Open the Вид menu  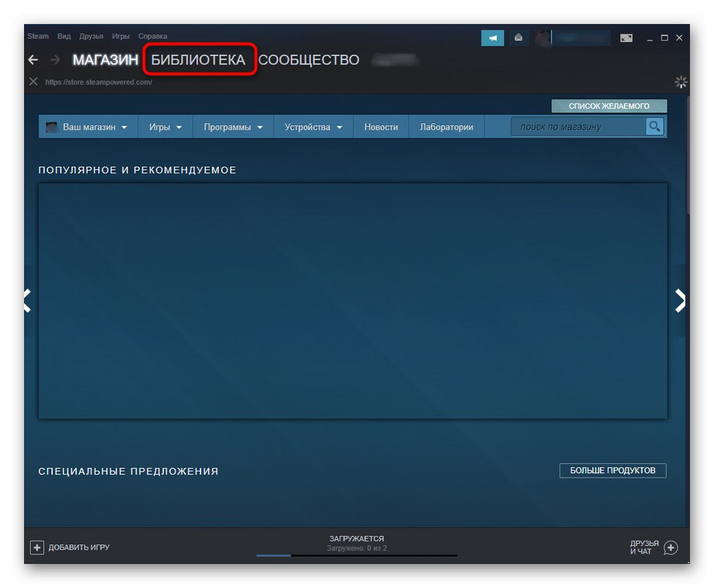click(64, 36)
